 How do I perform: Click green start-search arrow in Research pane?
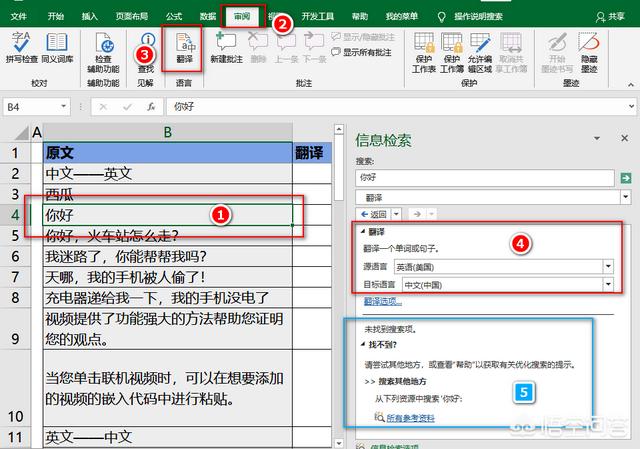pos(626,177)
